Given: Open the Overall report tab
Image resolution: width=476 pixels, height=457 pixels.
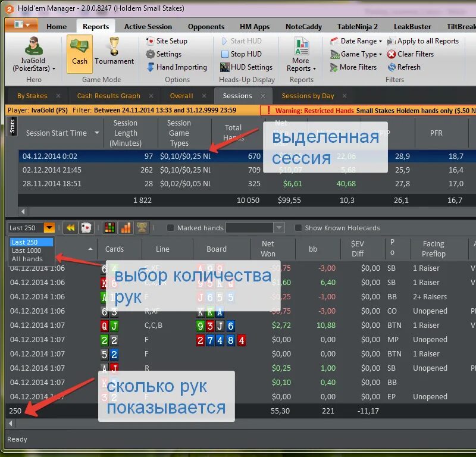Looking at the screenshot, I should coord(181,96).
